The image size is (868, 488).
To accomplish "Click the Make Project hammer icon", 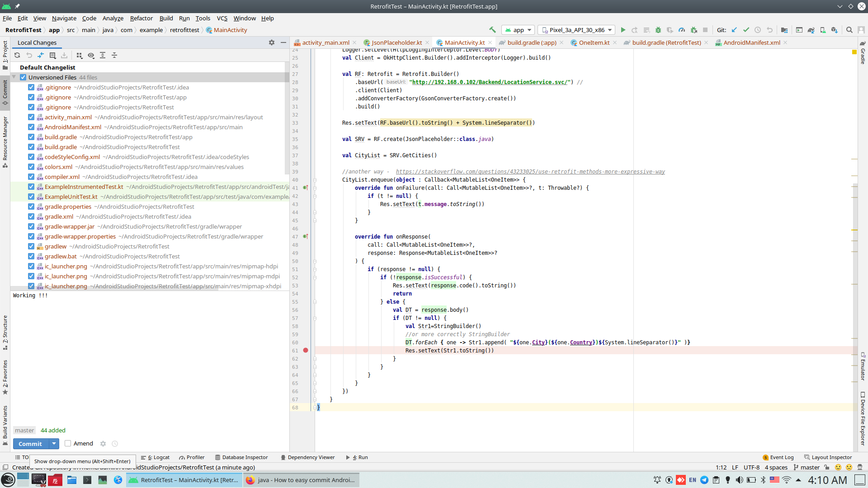I will [x=492, y=30].
